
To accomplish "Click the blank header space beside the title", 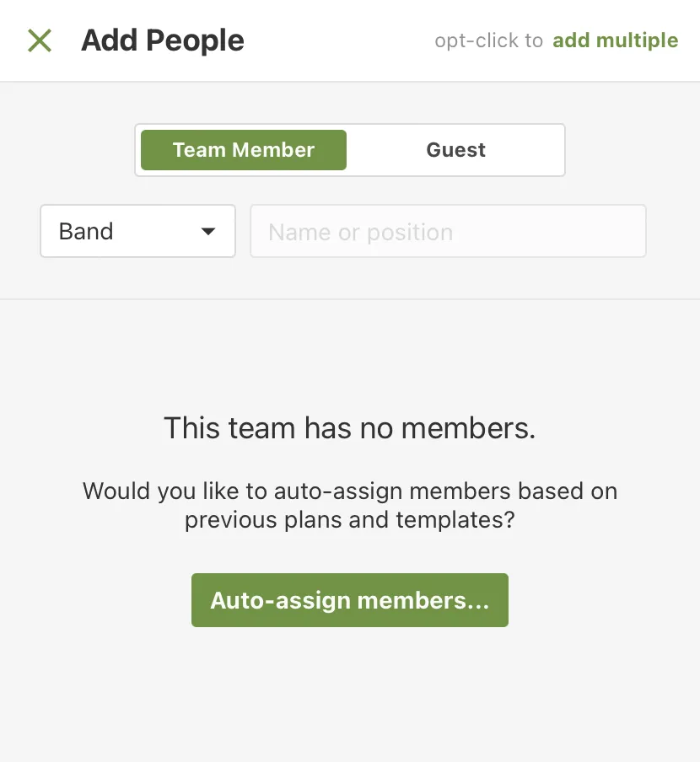I will click(337, 40).
